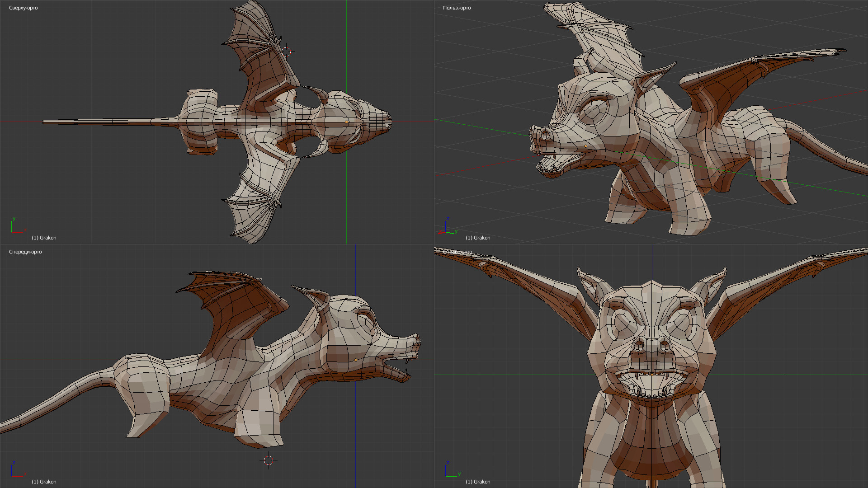Screen dimensions: 868x488
Task: Click the dragon's tail tip in Сверху-орто viewport
Action: (44, 122)
